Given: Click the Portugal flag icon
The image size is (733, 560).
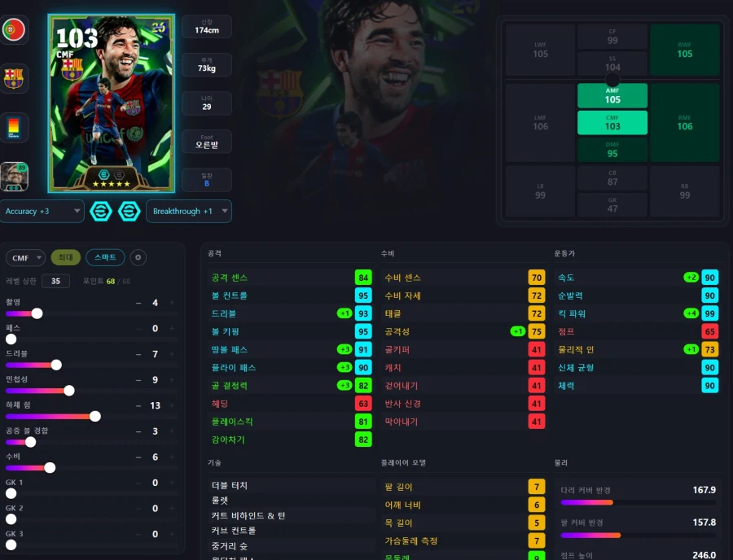Looking at the screenshot, I should [14, 30].
